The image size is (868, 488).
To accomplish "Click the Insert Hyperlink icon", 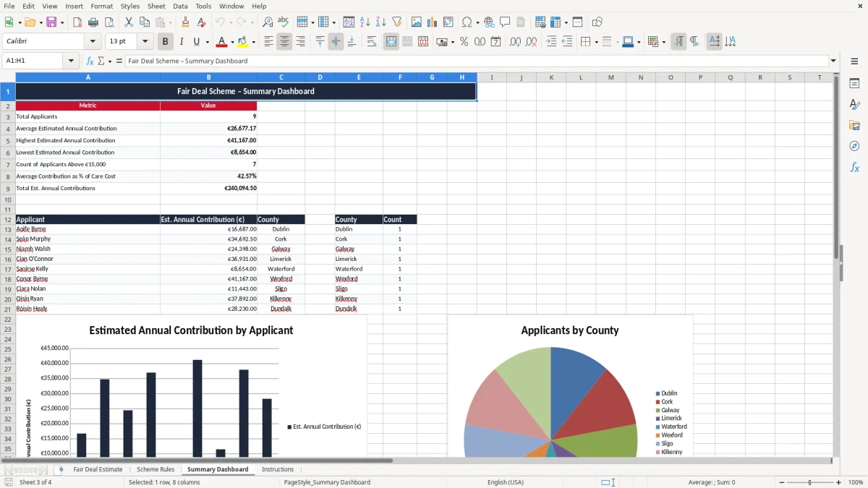I will (489, 22).
